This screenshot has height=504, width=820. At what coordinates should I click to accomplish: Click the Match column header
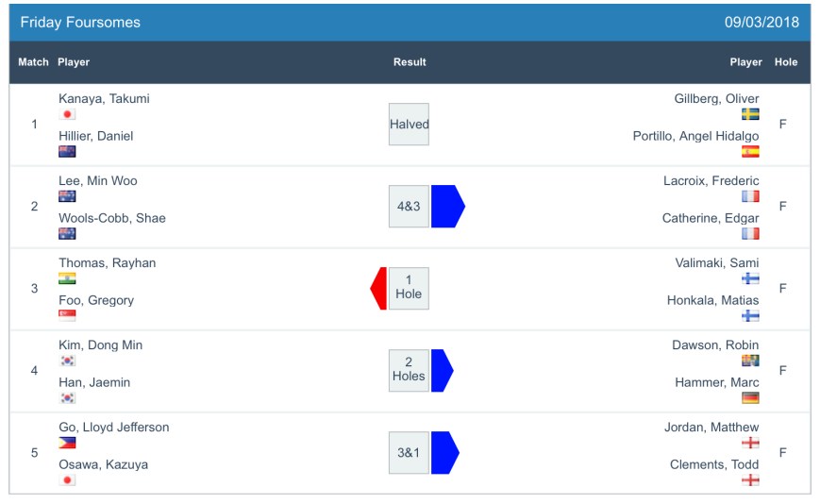point(33,62)
